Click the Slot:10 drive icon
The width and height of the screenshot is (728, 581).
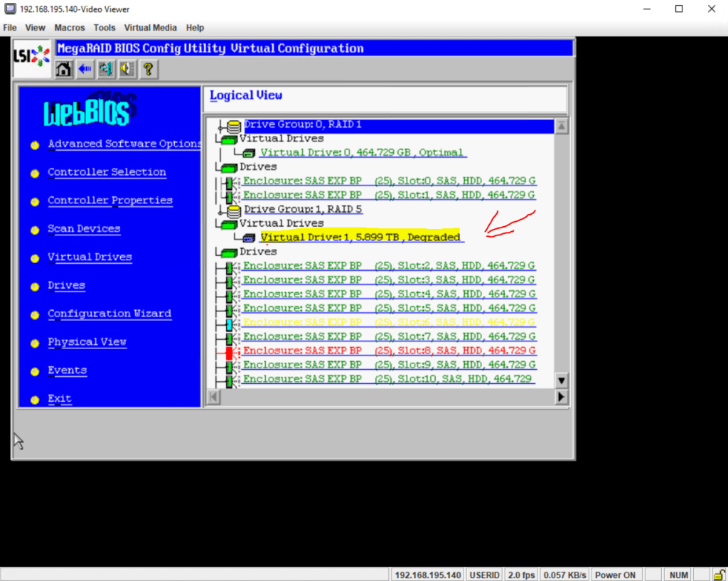click(x=230, y=381)
